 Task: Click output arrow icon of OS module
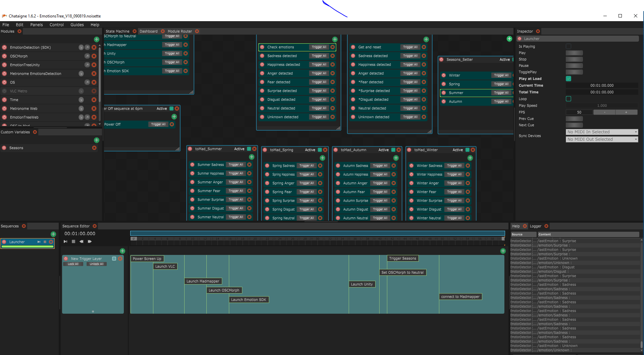[87, 82]
